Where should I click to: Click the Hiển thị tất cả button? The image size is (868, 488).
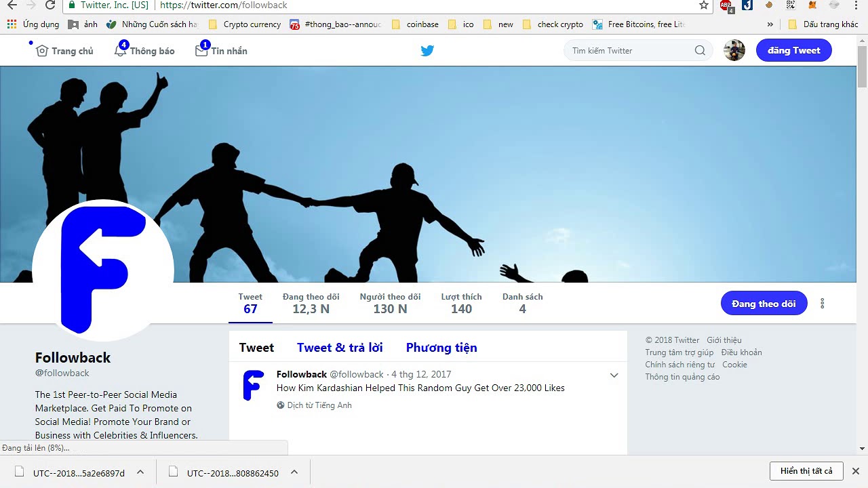806,471
